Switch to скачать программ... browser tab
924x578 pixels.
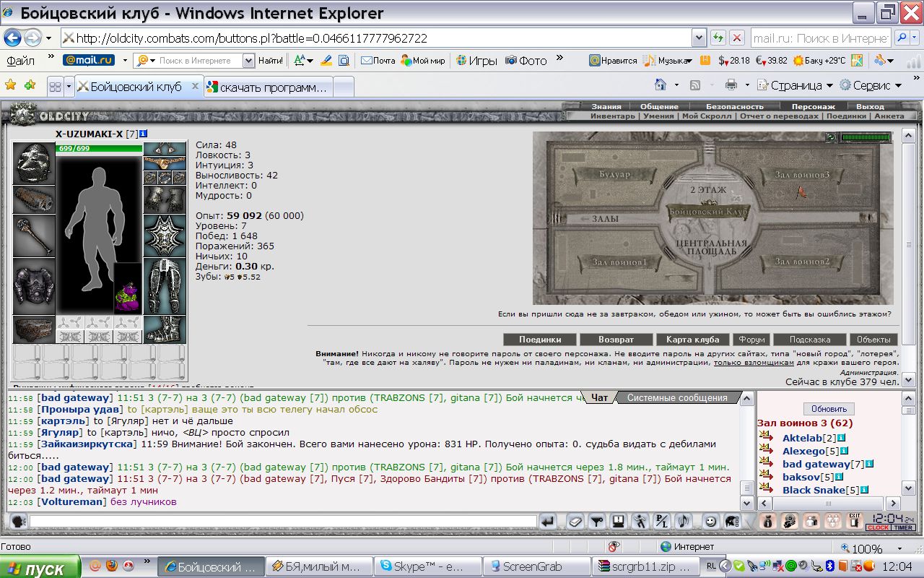point(268,87)
